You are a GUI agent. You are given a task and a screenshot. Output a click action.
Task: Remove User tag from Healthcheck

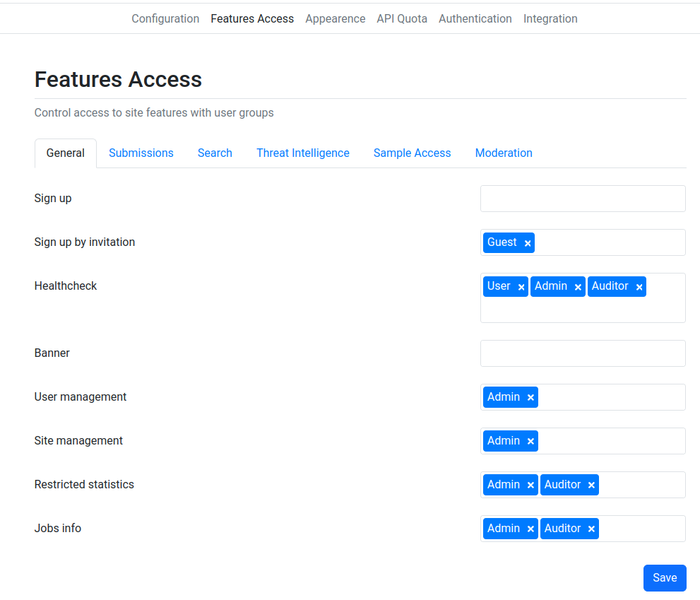click(x=521, y=287)
